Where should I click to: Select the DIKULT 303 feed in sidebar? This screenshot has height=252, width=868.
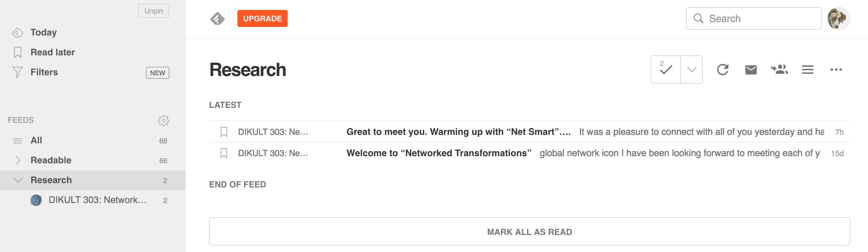tap(97, 200)
